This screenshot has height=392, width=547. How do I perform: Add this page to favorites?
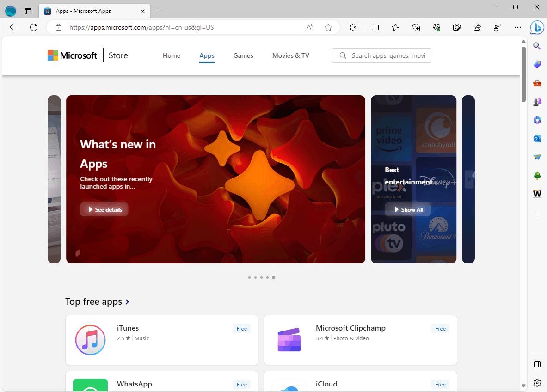coord(328,27)
